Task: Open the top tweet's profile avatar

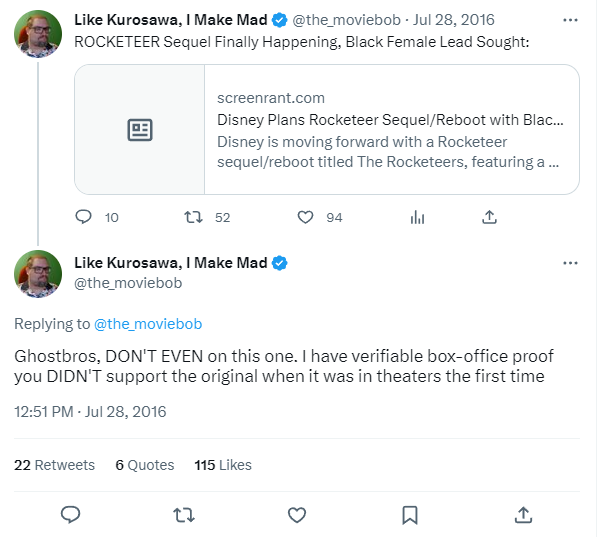Action: point(39,35)
